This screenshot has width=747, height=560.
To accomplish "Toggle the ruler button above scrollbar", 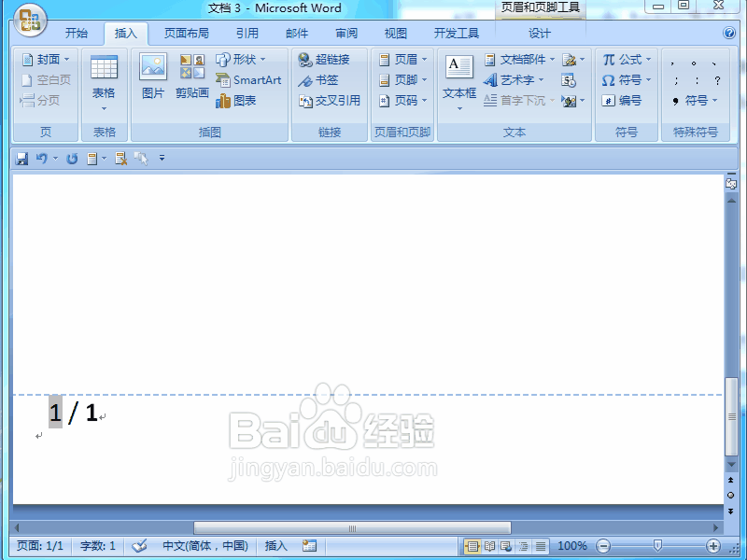I will tap(731, 184).
